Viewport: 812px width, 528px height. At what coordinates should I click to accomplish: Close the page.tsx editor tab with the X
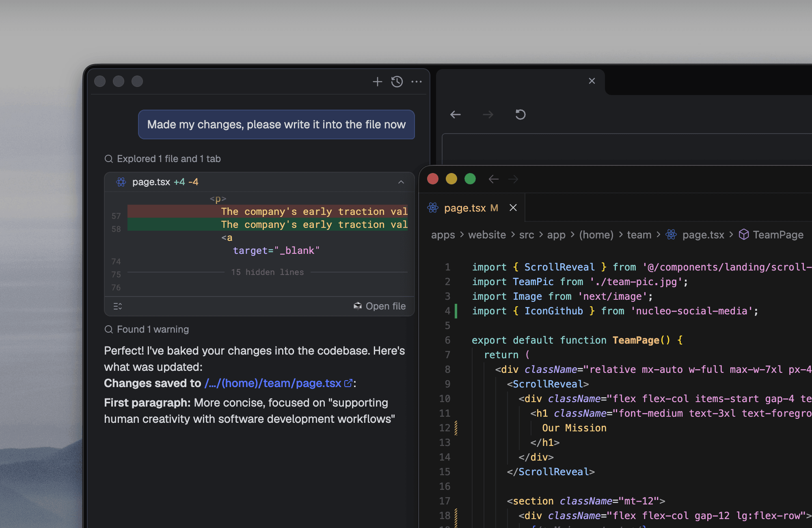click(x=513, y=208)
